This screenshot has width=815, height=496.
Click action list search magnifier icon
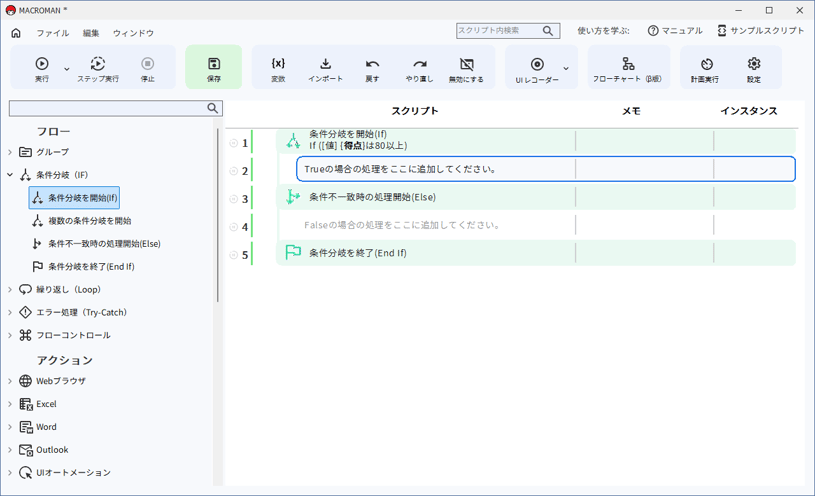point(213,108)
